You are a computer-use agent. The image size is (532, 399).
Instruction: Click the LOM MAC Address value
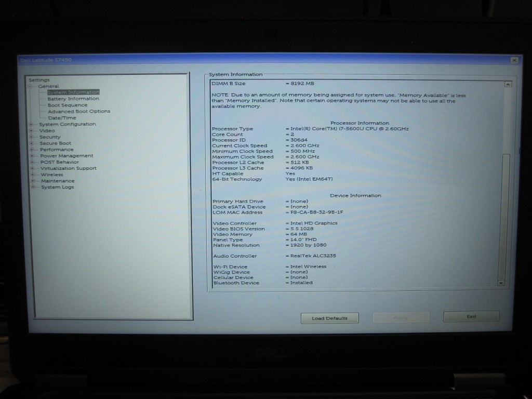[x=316, y=212]
